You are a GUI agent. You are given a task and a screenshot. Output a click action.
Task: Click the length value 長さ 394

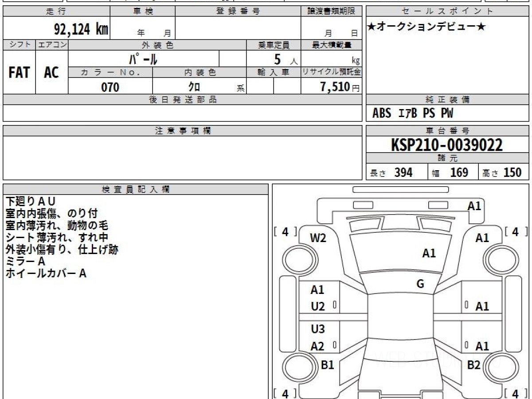pyautogui.click(x=391, y=172)
